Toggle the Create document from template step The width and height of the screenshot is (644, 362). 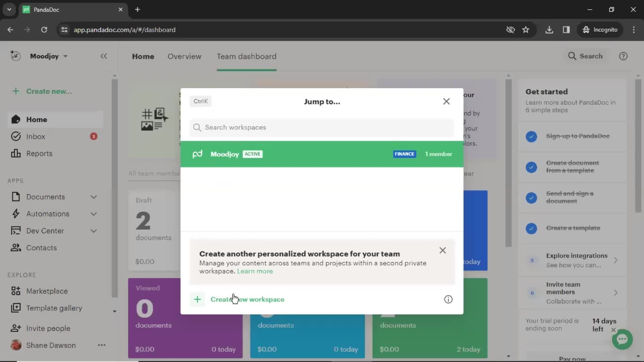(532, 167)
